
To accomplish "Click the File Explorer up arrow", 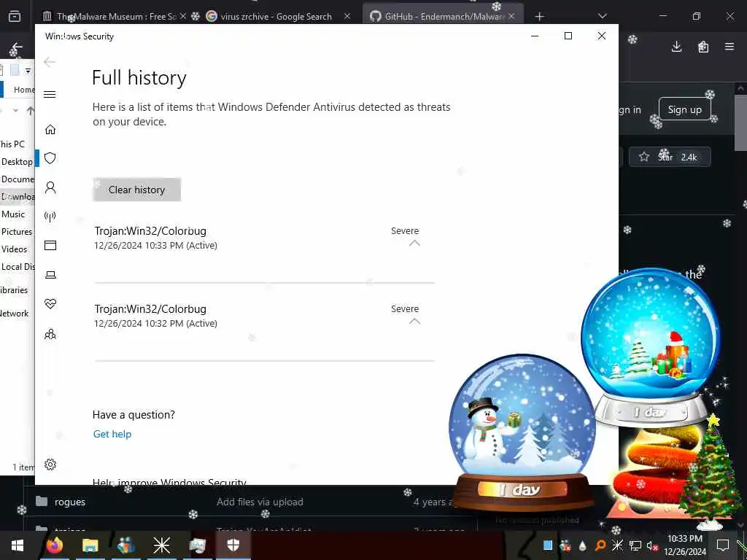I will tap(31, 111).
